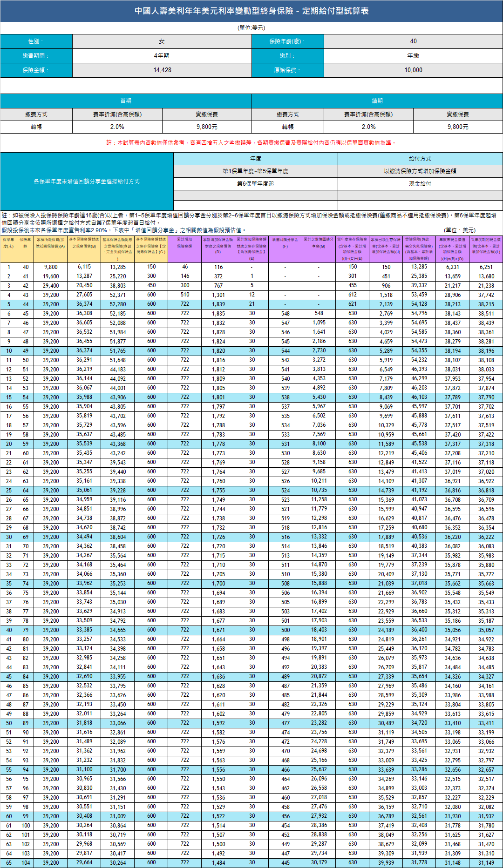Select 第1保單年度~第5保單年度 cell
The width and height of the screenshot is (503, 868).
256,171
